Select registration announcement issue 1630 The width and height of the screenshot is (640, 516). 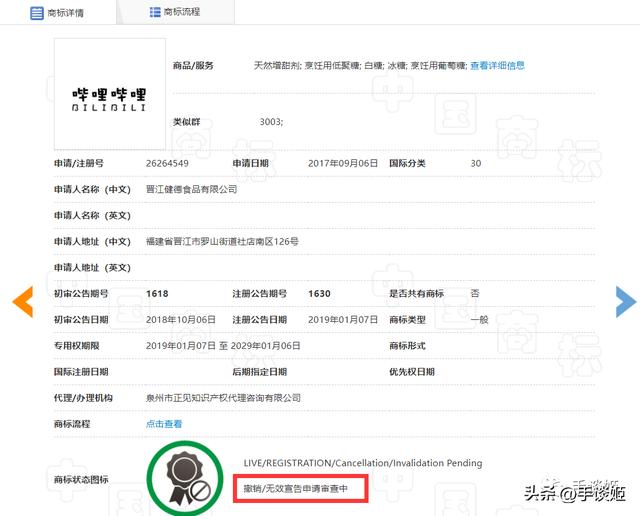coord(319,294)
